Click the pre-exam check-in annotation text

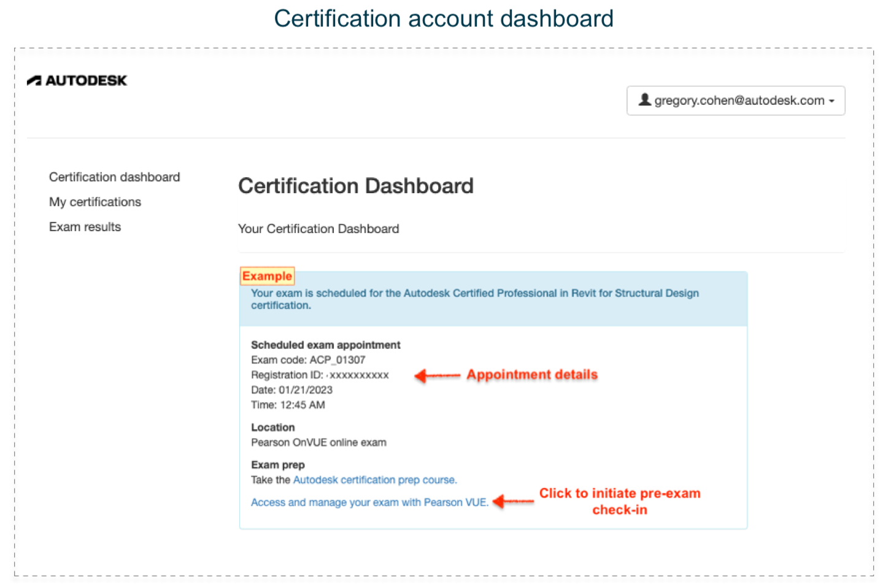click(x=620, y=502)
